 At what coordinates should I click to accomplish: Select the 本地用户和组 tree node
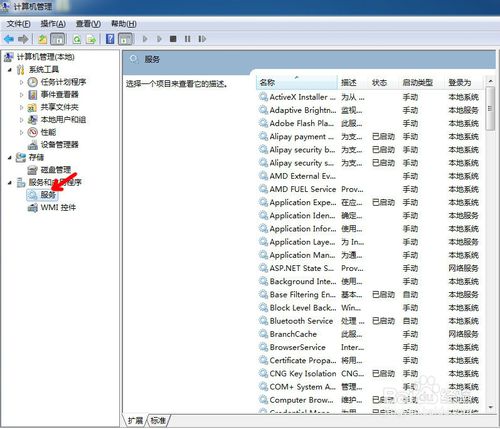(x=63, y=119)
